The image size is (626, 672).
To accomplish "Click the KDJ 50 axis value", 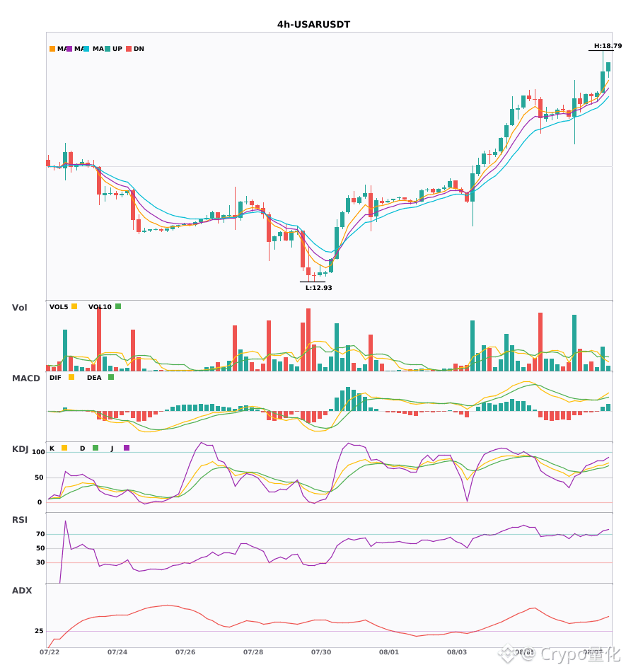I will point(39,477).
